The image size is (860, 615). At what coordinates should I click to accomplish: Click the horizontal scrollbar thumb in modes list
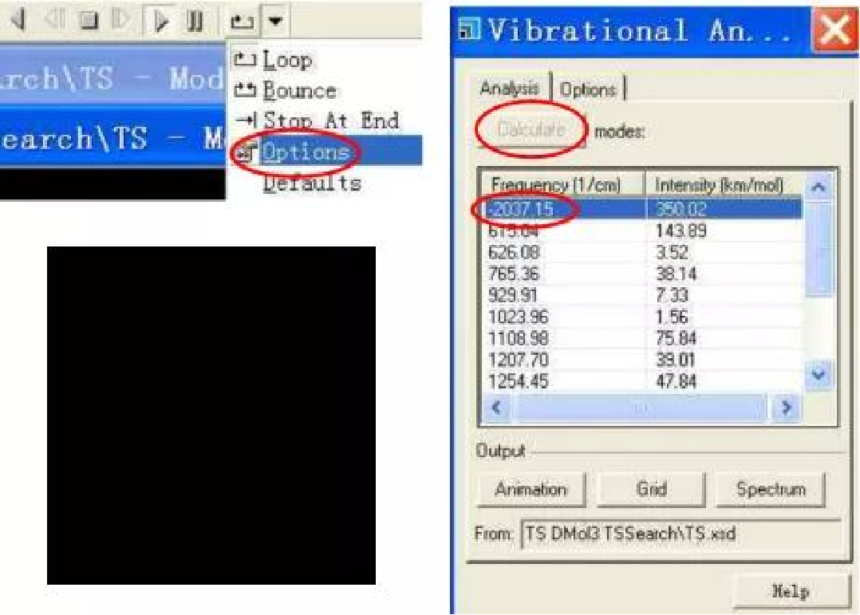(x=641, y=408)
